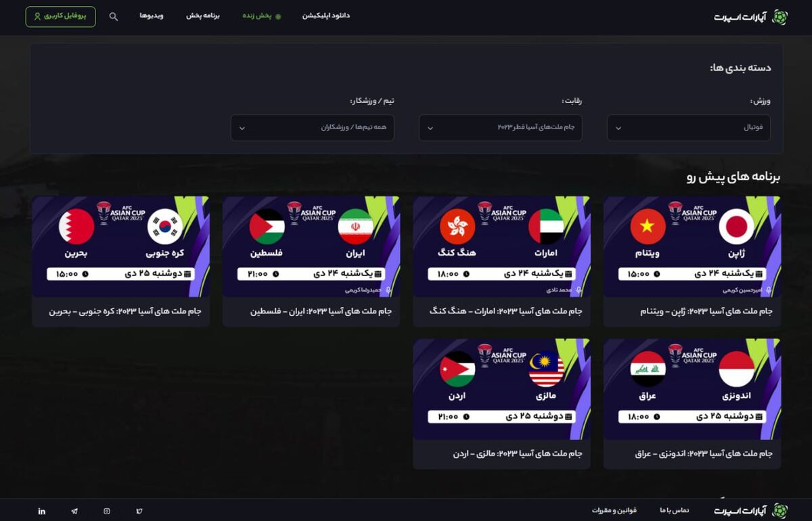Open the Telegram icon in footer
The height and width of the screenshot is (521, 812).
(x=74, y=511)
